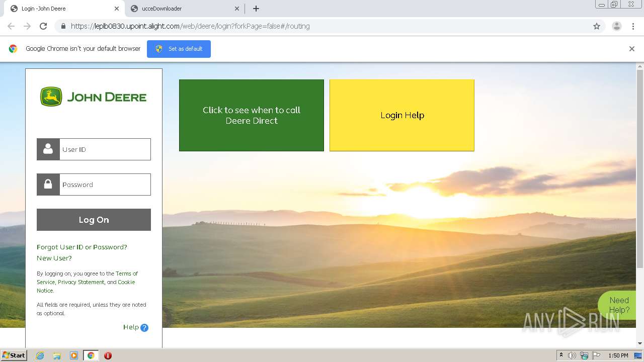Click the password lock icon
The width and height of the screenshot is (644, 362).
[x=48, y=185]
